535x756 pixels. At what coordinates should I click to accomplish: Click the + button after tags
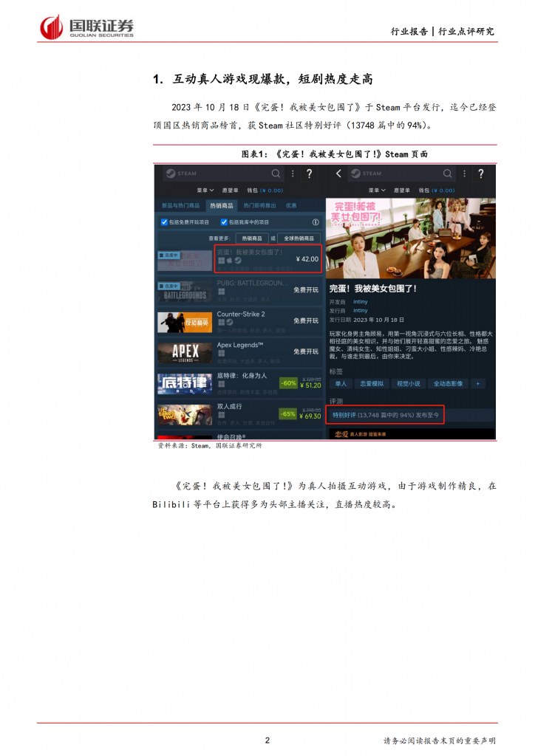point(478,384)
